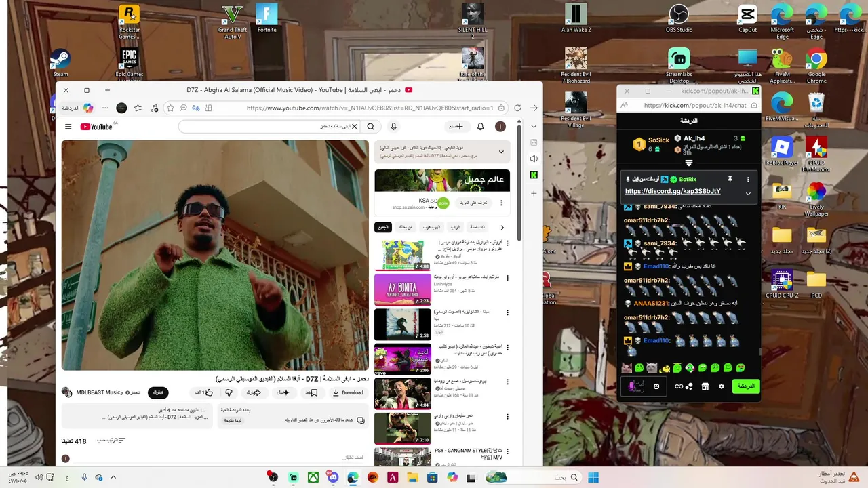Open the AY BONITA video thumbnail
868x488 pixels.
402,289
